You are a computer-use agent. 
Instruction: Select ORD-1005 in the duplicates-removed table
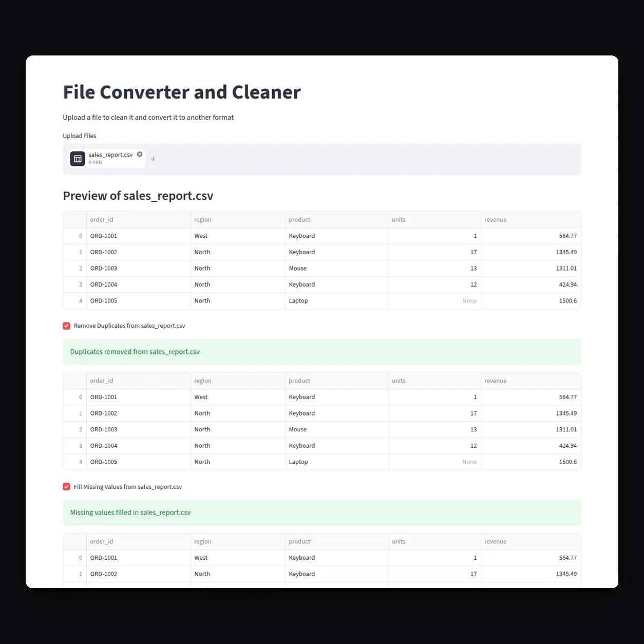click(x=138, y=462)
